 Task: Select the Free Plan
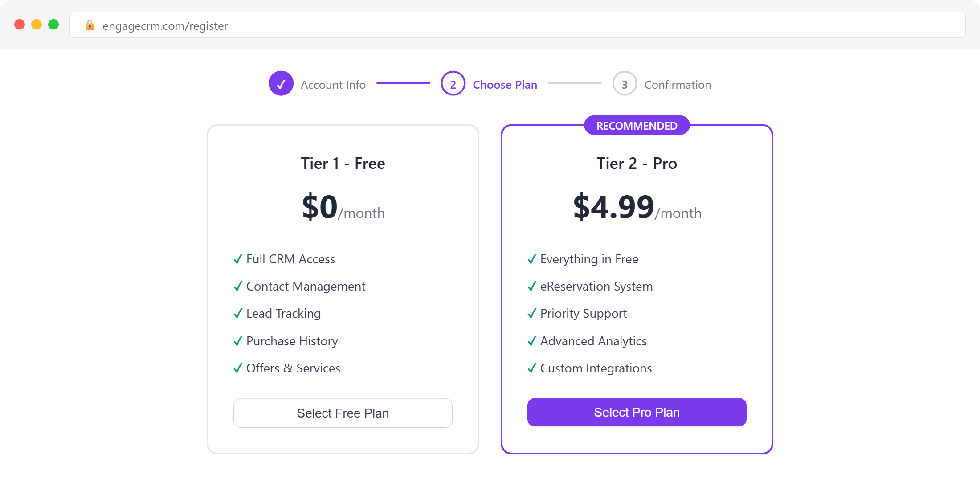coord(343,413)
